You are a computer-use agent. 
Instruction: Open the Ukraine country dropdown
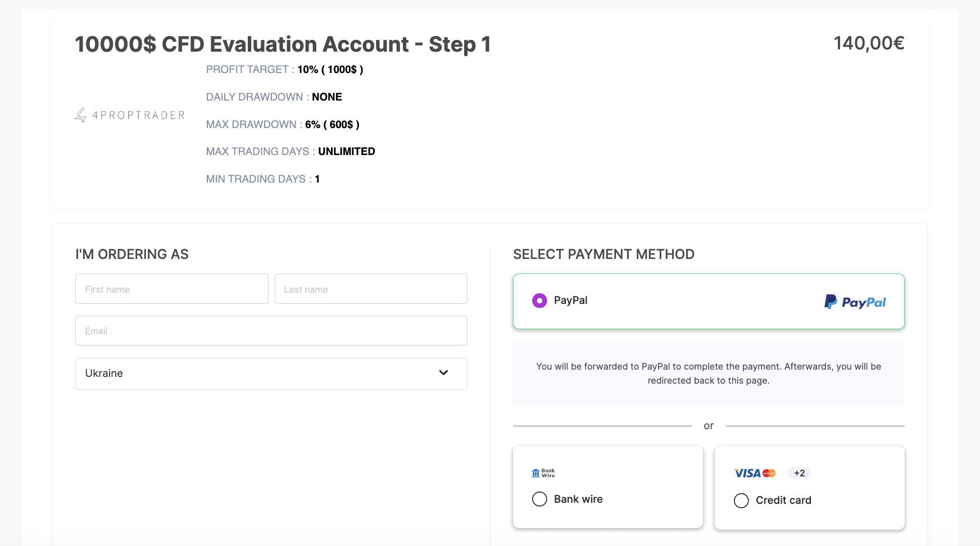[271, 374]
